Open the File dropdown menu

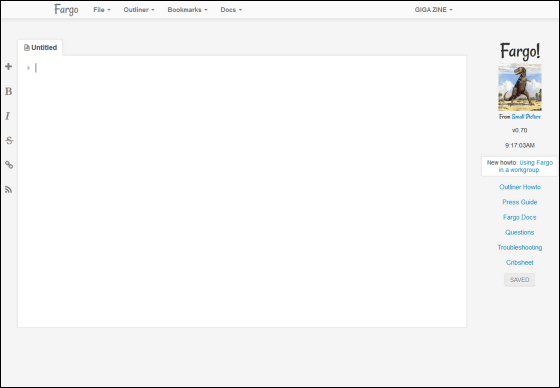102,10
